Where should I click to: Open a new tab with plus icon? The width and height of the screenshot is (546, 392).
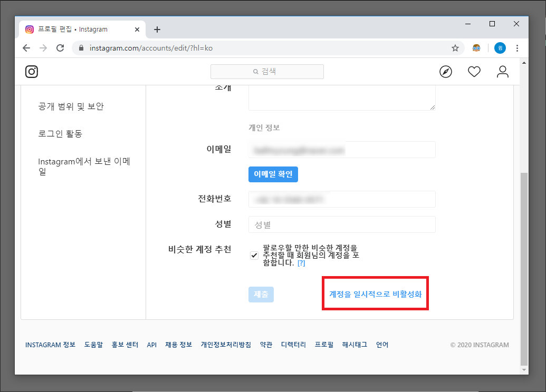click(x=157, y=30)
